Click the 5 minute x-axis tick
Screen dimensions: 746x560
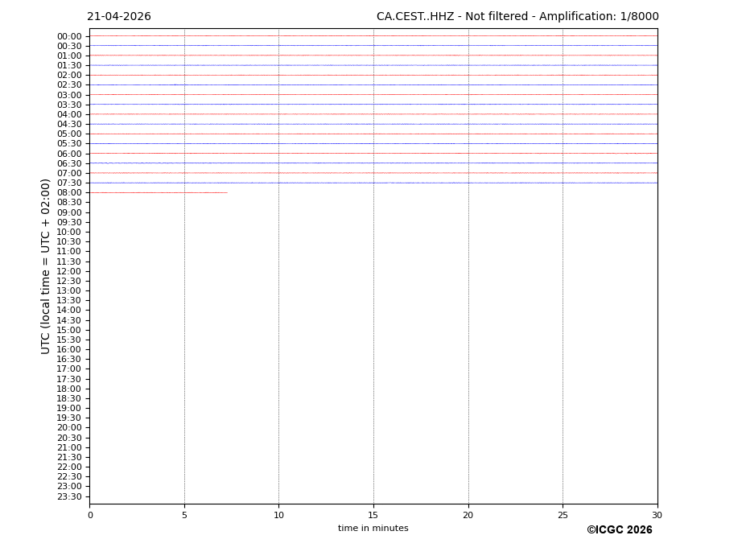pos(184,515)
